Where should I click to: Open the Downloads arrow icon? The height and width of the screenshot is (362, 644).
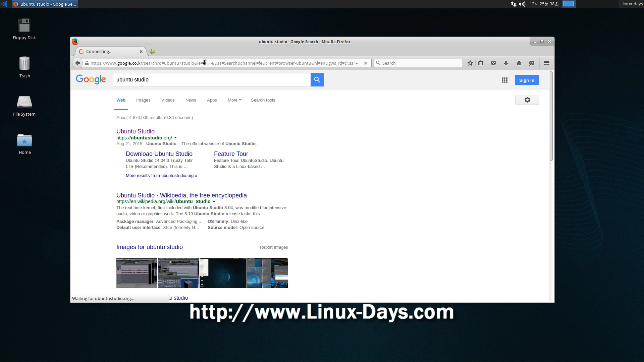point(506,63)
